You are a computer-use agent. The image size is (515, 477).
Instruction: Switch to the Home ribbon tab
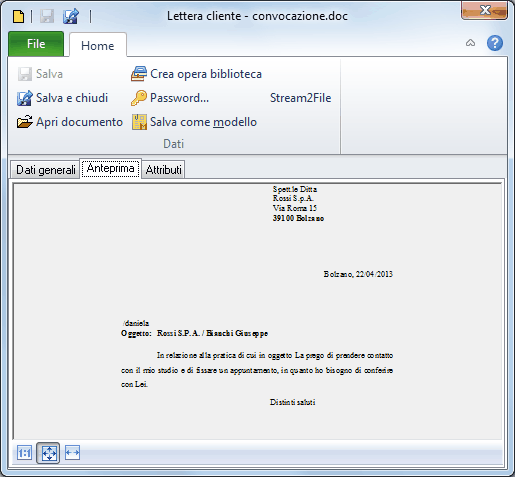click(x=98, y=45)
